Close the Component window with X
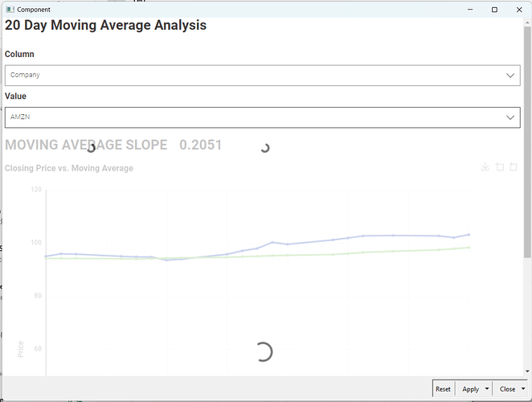Screen dimensions: 532x402 519,10
